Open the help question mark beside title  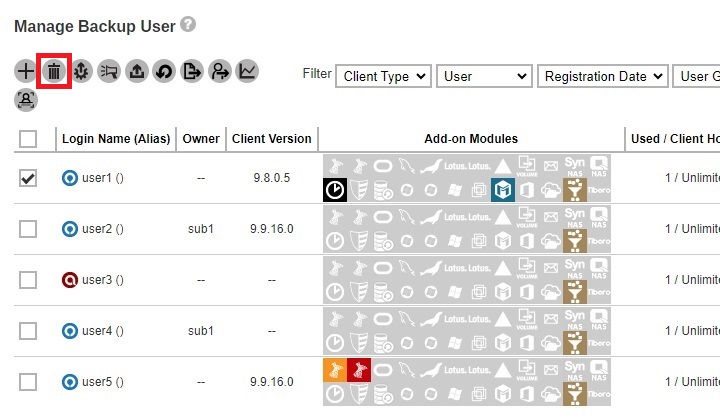(x=188, y=24)
